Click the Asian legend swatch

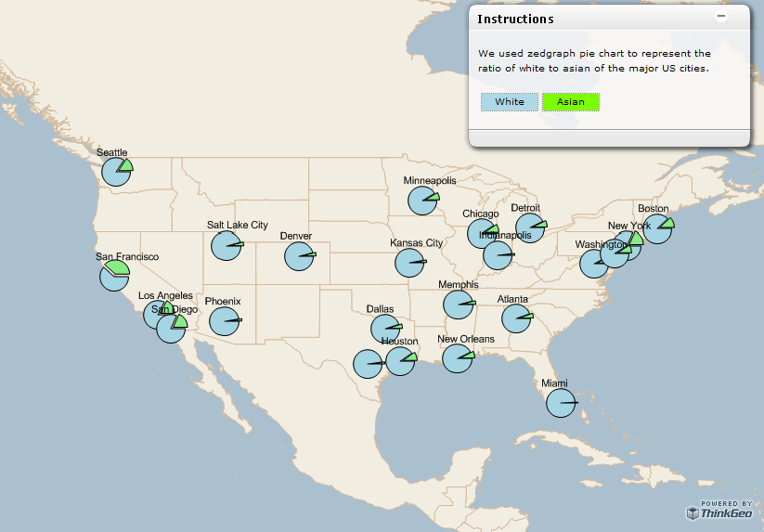point(571,102)
